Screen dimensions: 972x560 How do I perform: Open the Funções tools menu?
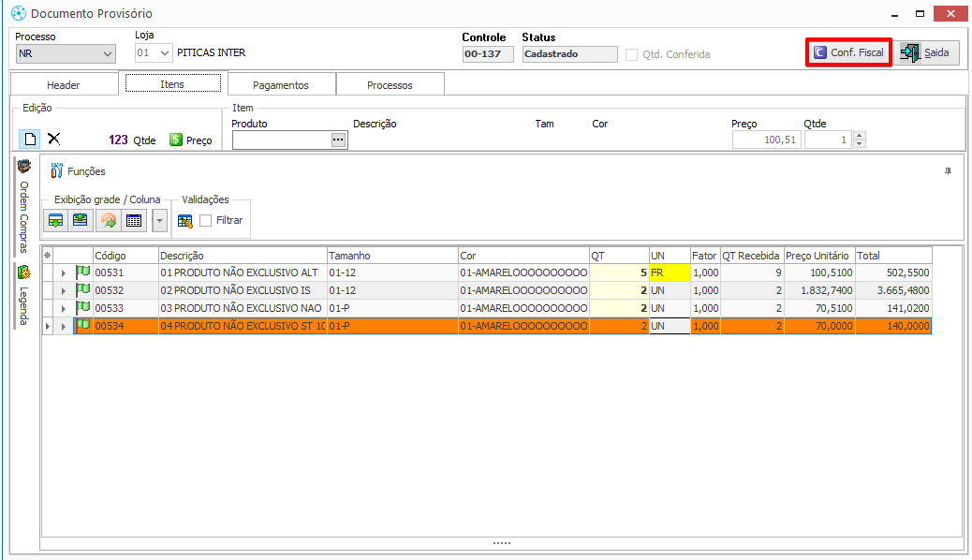[x=78, y=171]
